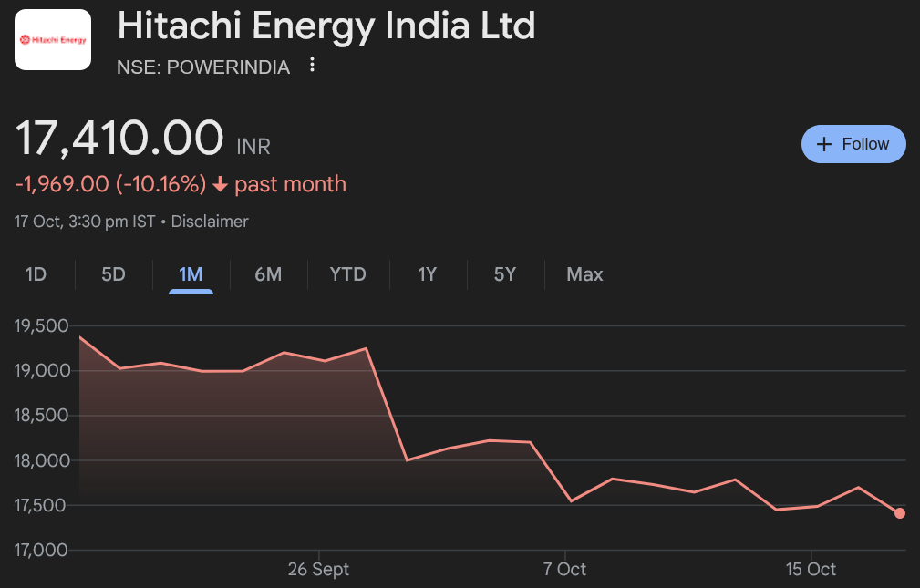Select the 1D time range tab
This screenshot has height=588, width=920.
coord(36,274)
